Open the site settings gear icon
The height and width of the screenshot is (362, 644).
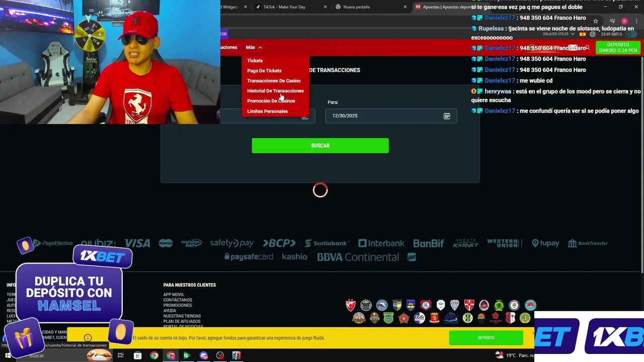tap(593, 34)
